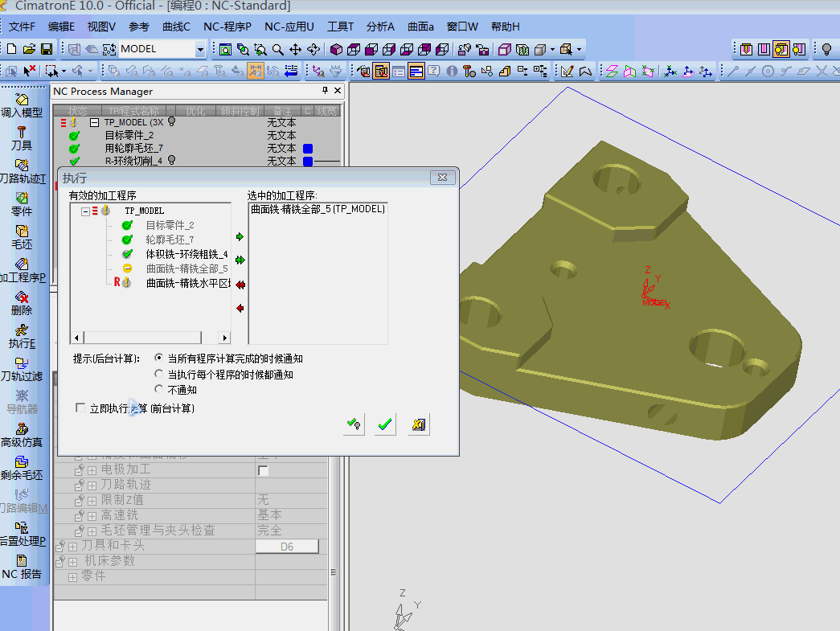Image resolution: width=840 pixels, height=631 pixels.
Task: Open the 工具T menu
Action: point(341,27)
